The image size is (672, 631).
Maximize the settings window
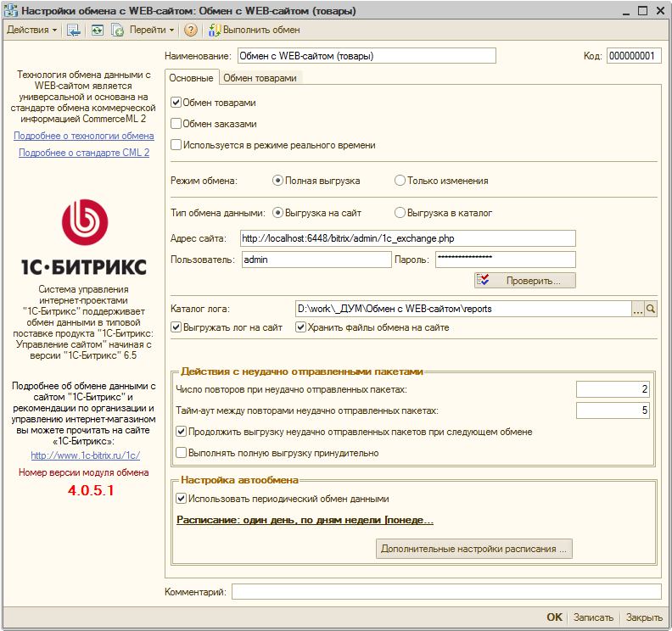[642, 11]
